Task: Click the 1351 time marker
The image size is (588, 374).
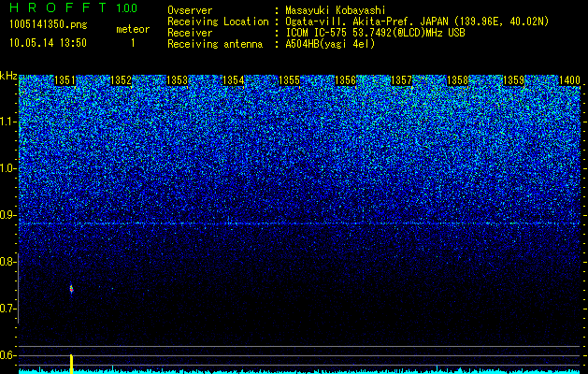Action: 65,80
